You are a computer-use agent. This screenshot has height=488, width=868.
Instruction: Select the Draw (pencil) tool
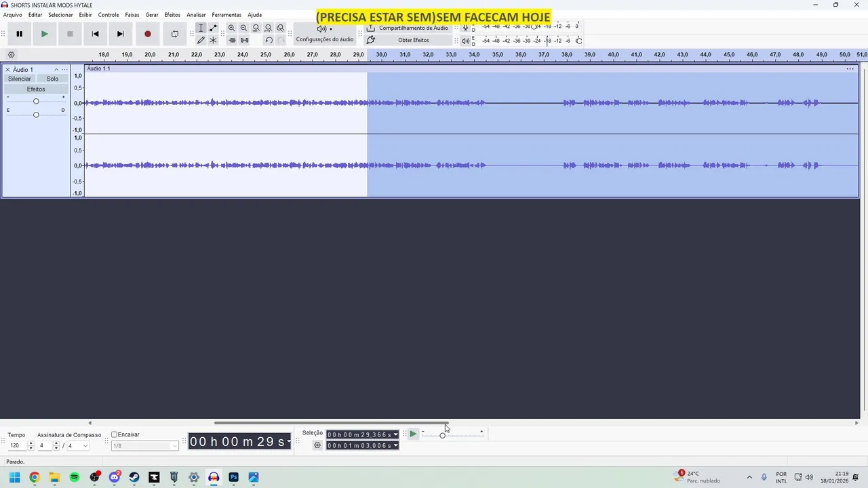[x=201, y=40]
